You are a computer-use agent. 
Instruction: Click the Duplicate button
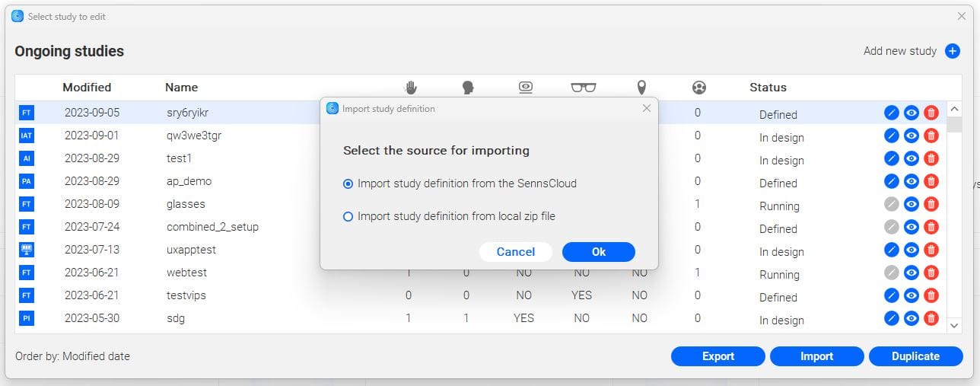click(916, 356)
